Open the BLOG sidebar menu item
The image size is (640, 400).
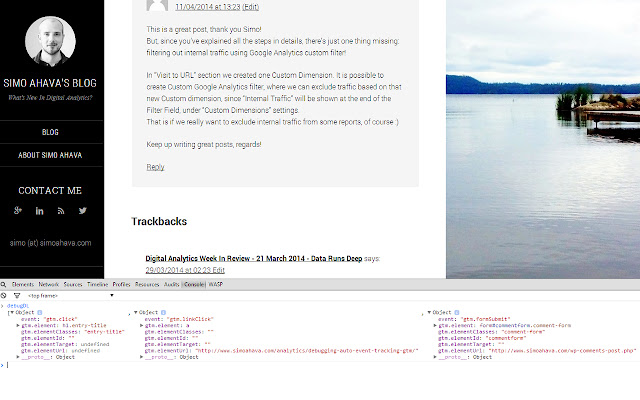click(x=50, y=132)
